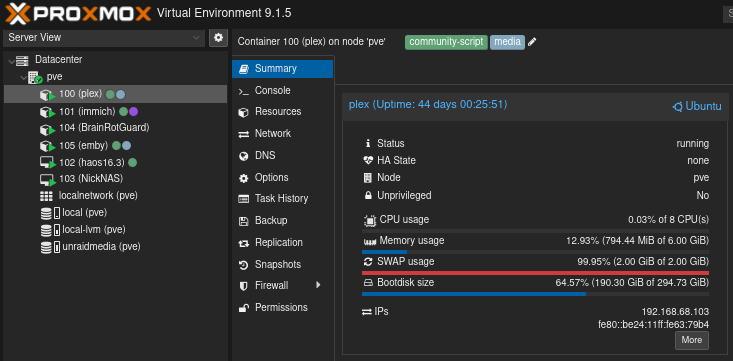Click the purple tag dot on immich

(133, 112)
